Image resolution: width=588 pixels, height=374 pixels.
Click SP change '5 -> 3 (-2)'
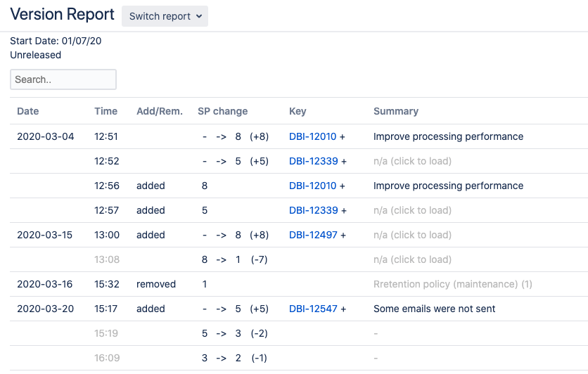[x=234, y=333]
